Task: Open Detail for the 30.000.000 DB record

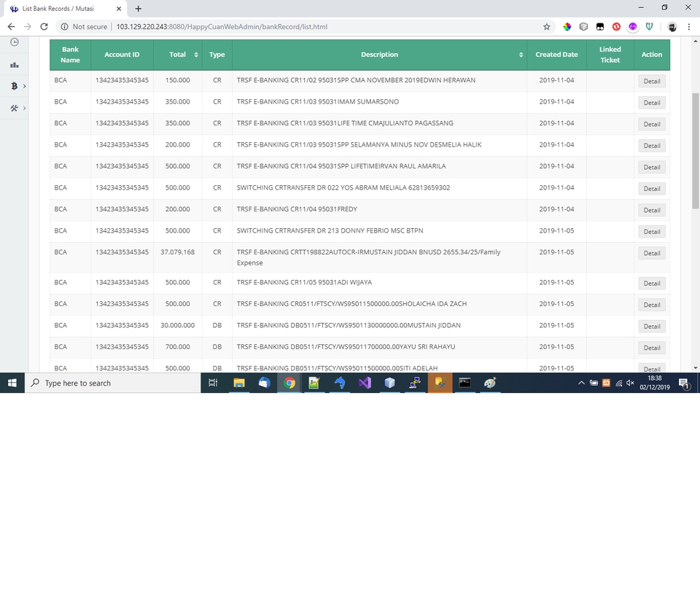Action: point(652,327)
